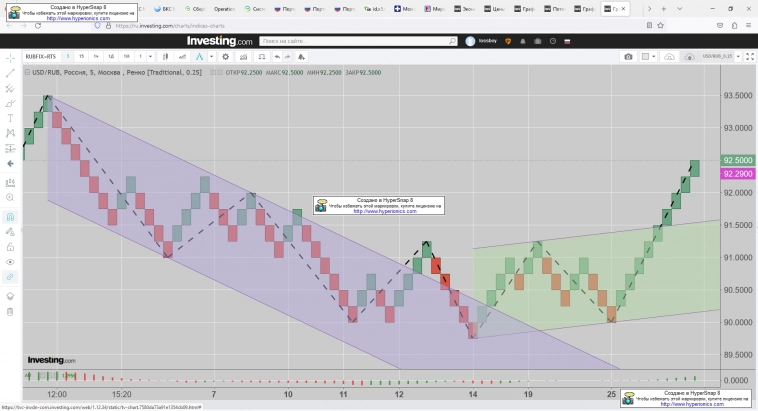Open the XABCD patterns tool

tap(10, 133)
